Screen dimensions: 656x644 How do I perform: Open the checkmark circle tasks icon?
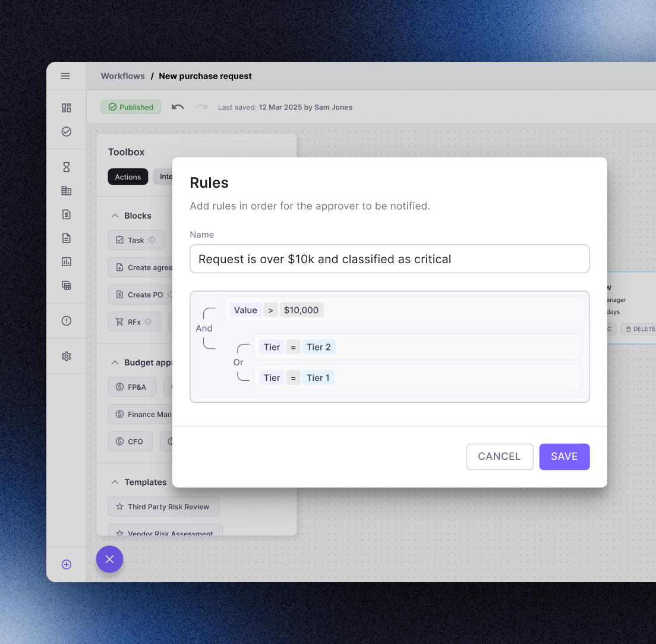pyautogui.click(x=66, y=132)
